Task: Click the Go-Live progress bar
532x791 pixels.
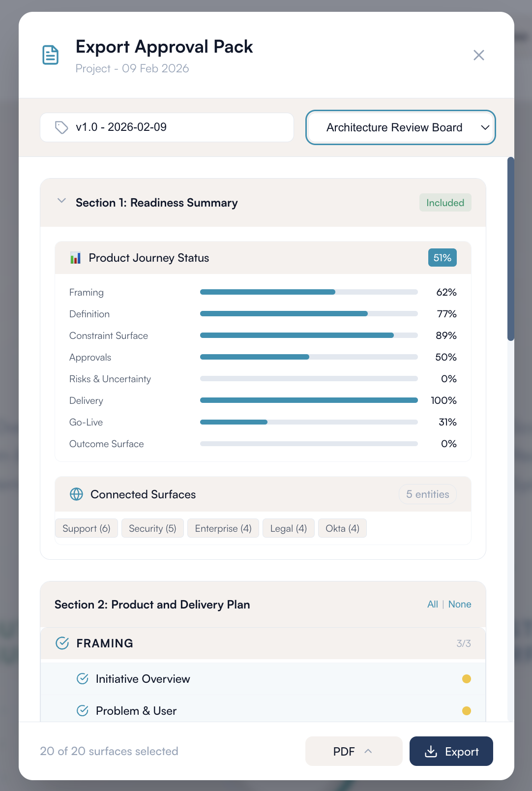Action: [309, 422]
